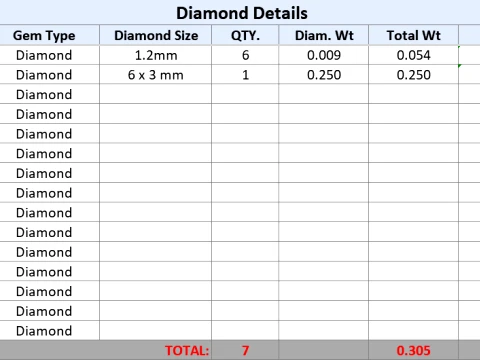
Task: Select empty Total Wt cell above the total row
Action: pos(414,331)
